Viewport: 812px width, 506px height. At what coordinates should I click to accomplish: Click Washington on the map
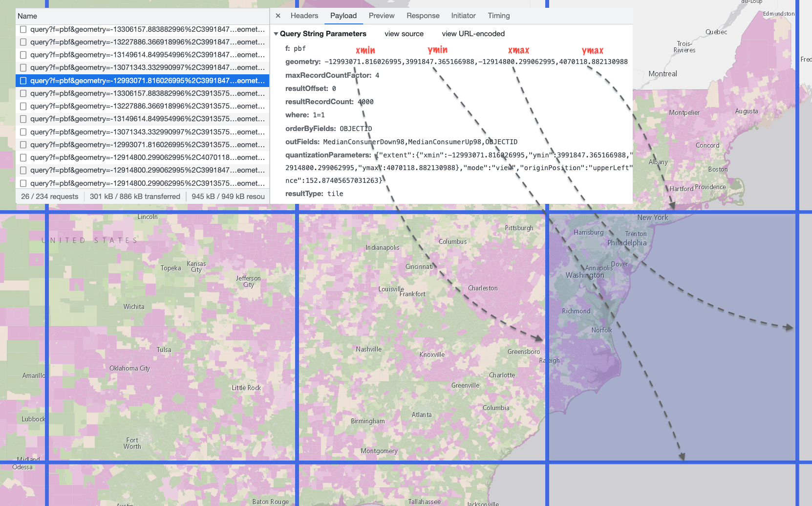point(585,275)
